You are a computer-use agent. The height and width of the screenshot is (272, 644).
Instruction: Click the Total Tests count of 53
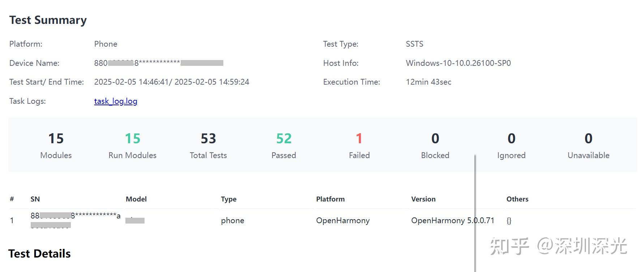click(x=208, y=138)
